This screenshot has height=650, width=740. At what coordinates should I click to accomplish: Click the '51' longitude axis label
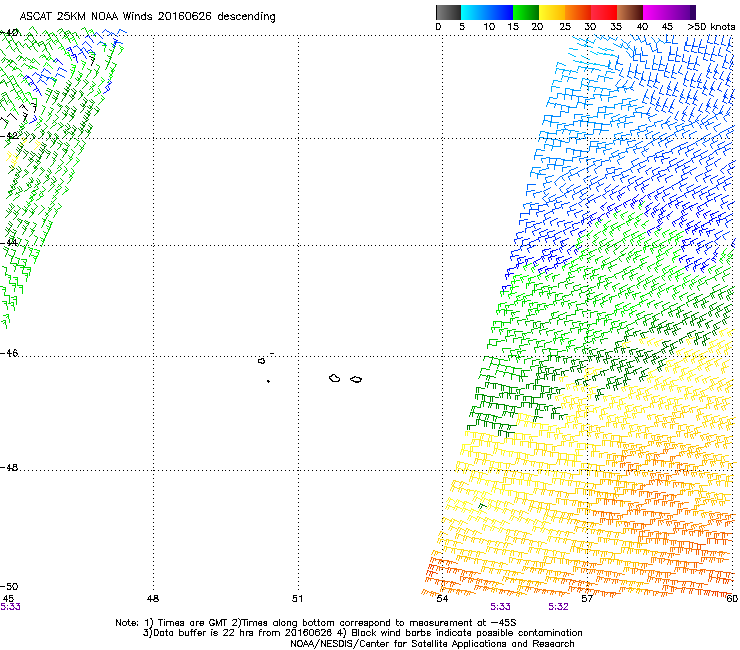click(x=297, y=599)
